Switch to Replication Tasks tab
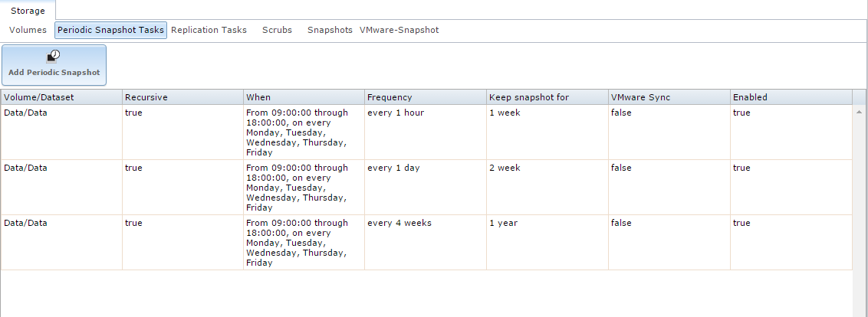This screenshot has height=317, width=868. coord(209,30)
